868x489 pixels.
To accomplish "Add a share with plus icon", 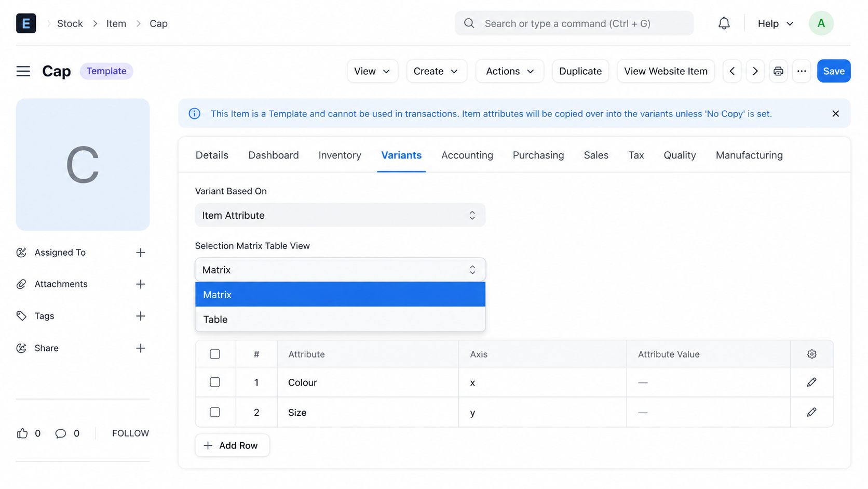I will [140, 348].
